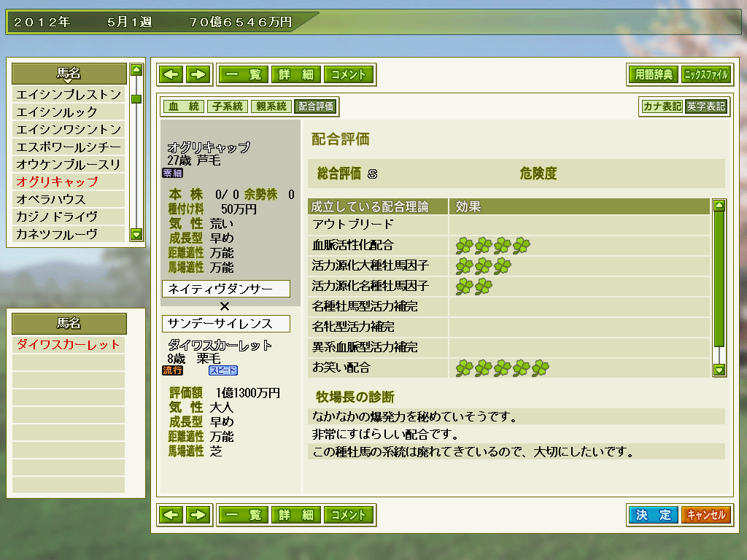The image size is (747, 560).
Task: Click the 配合理論 list scrollbar thumb
Action: (x=719, y=279)
